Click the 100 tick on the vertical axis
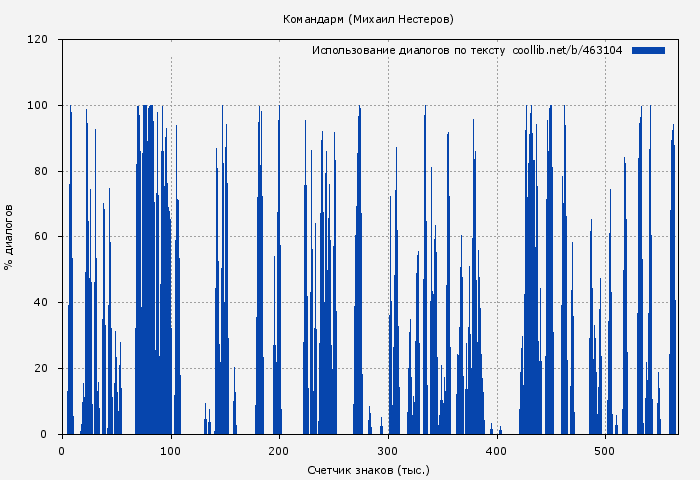 click(38, 105)
